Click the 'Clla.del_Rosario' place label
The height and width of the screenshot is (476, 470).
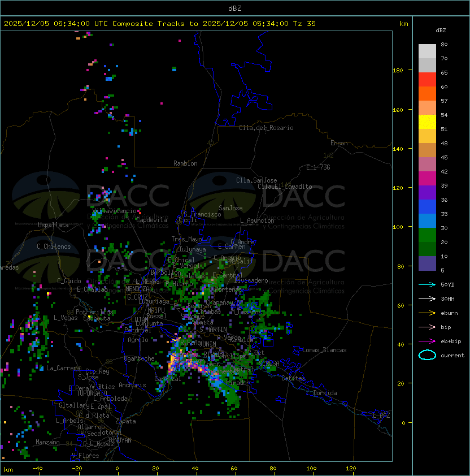click(x=266, y=128)
